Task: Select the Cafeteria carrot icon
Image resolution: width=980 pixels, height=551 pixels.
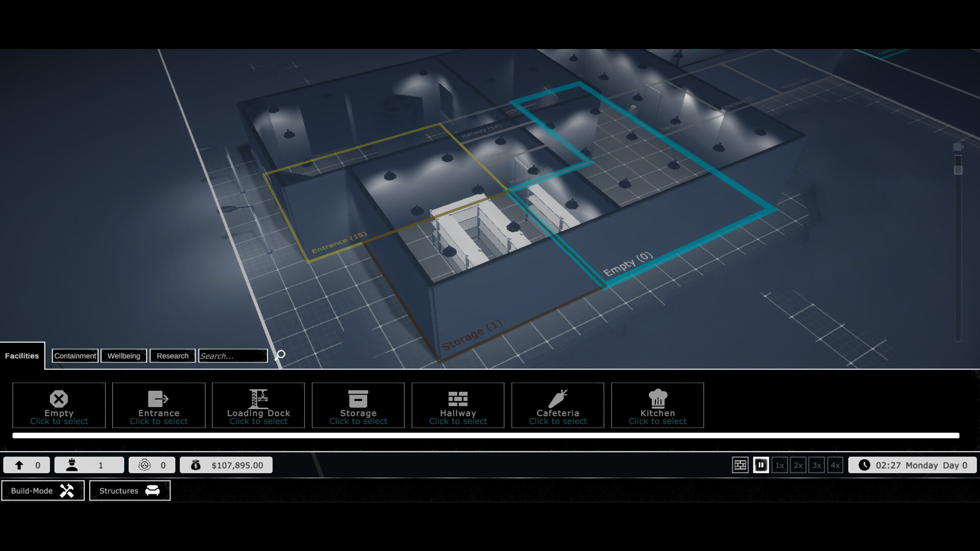Action: pyautogui.click(x=557, y=398)
